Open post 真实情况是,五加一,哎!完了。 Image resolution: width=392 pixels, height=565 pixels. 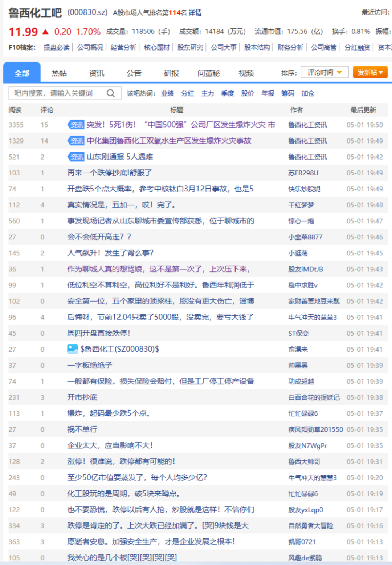coord(121,205)
